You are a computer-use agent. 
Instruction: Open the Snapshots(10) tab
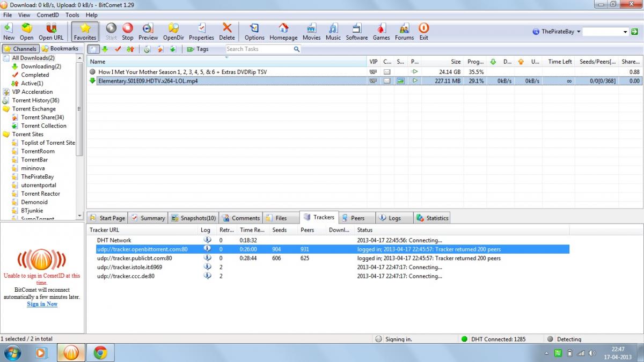193,218
